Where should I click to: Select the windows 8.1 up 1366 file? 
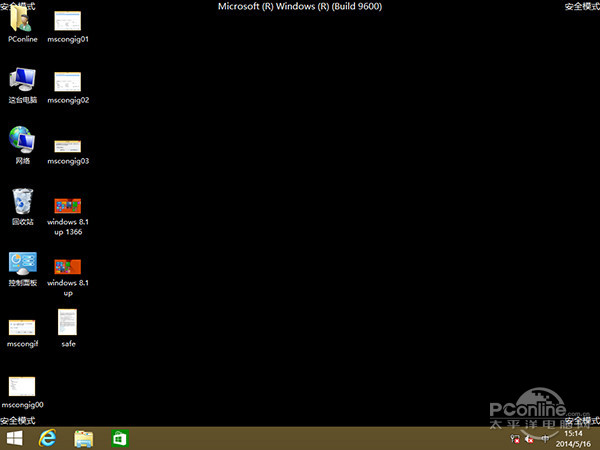[68, 206]
